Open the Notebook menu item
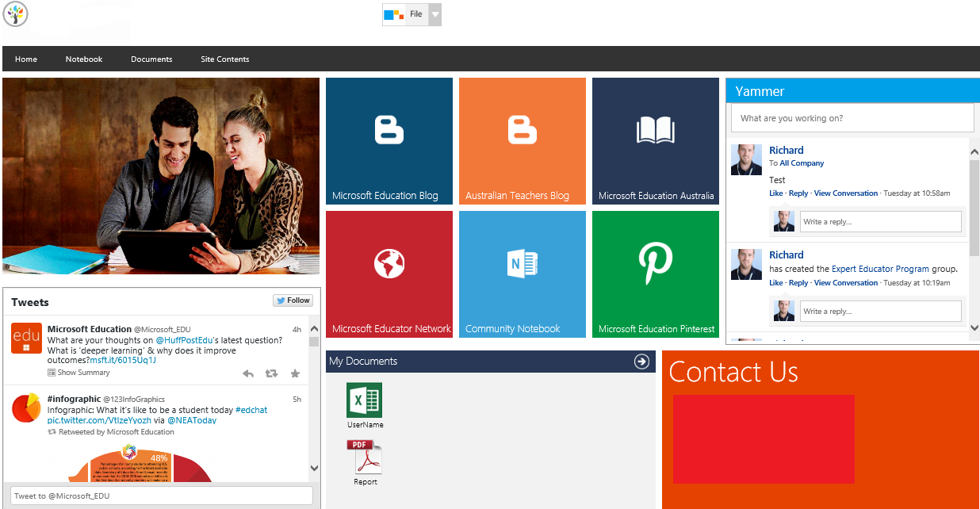Image resolution: width=980 pixels, height=509 pixels. 84,59
